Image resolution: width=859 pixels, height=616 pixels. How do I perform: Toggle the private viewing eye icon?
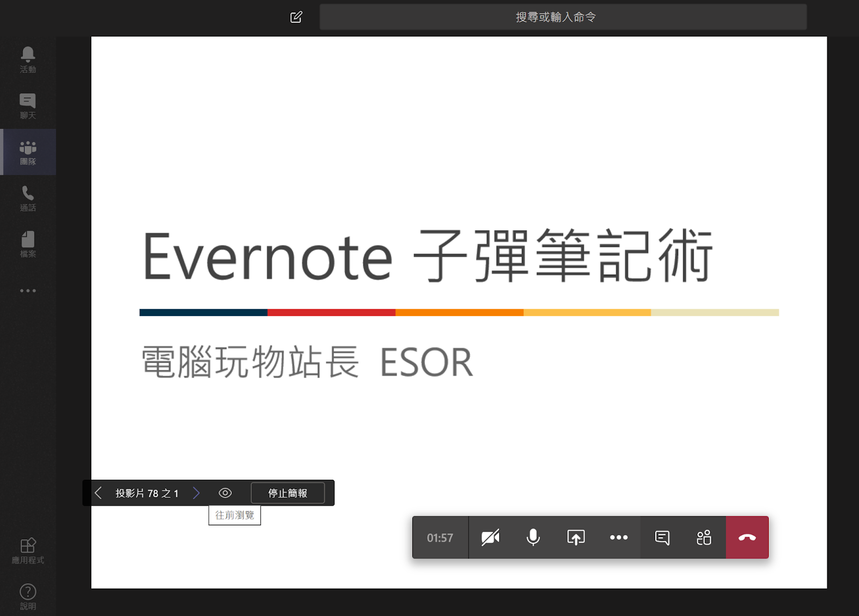[x=225, y=493]
